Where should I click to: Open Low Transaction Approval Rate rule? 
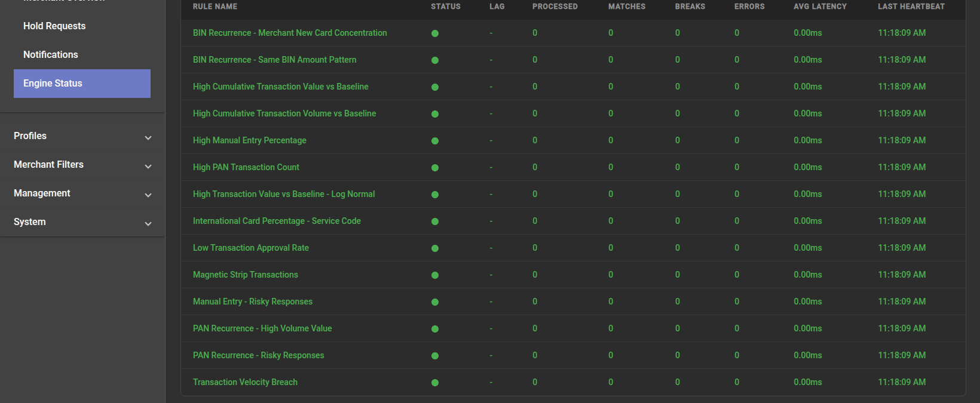[250, 248]
